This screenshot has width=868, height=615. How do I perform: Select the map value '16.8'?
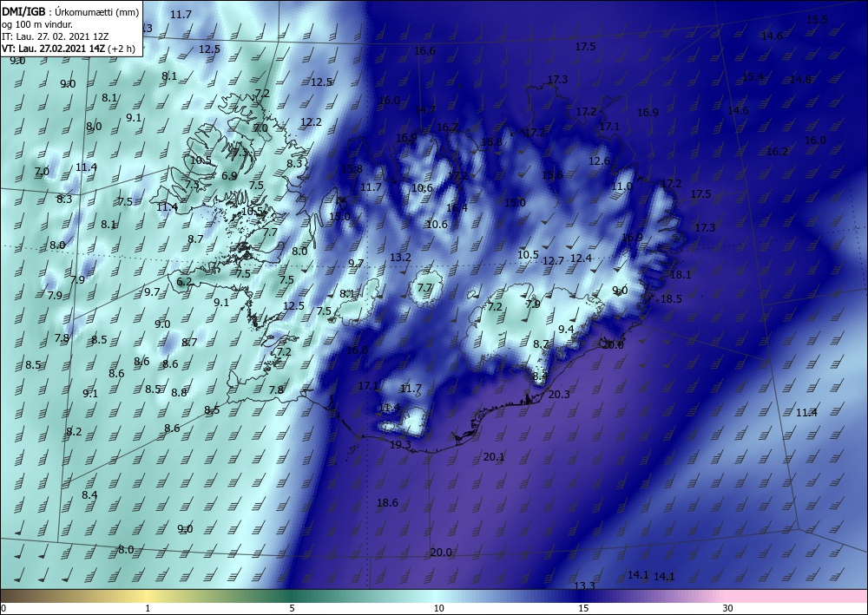click(x=491, y=142)
